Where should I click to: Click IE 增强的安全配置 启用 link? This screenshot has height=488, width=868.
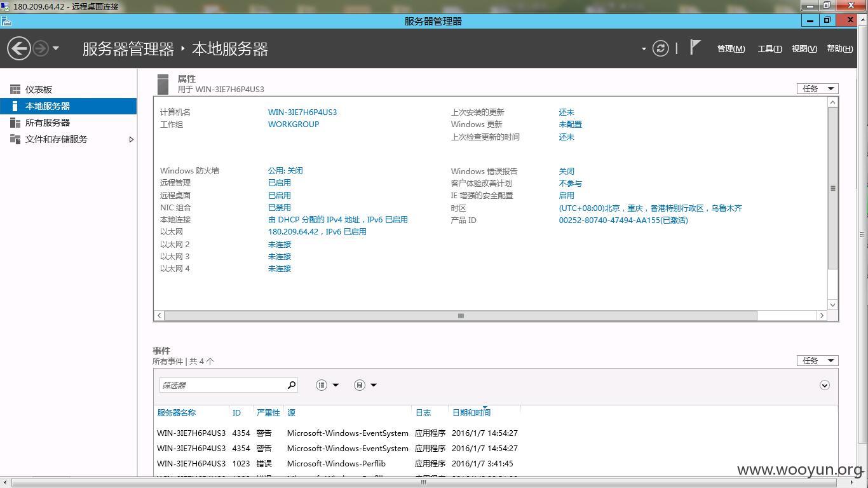(x=566, y=195)
